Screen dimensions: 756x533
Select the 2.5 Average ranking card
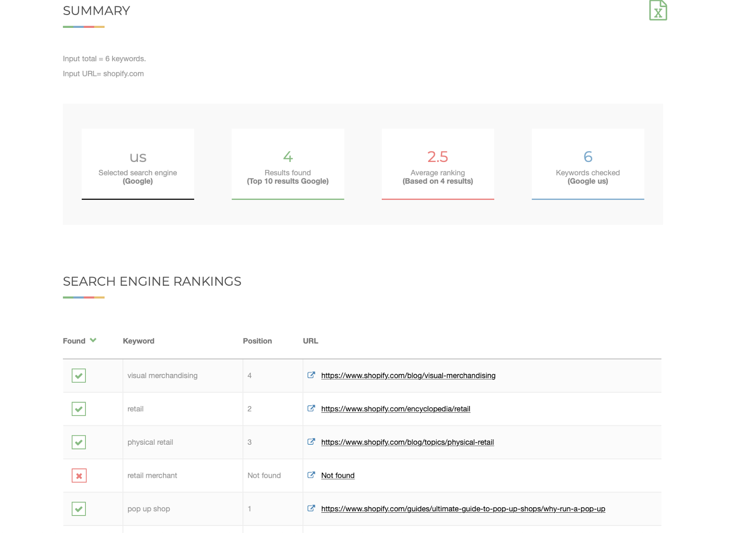(x=438, y=164)
